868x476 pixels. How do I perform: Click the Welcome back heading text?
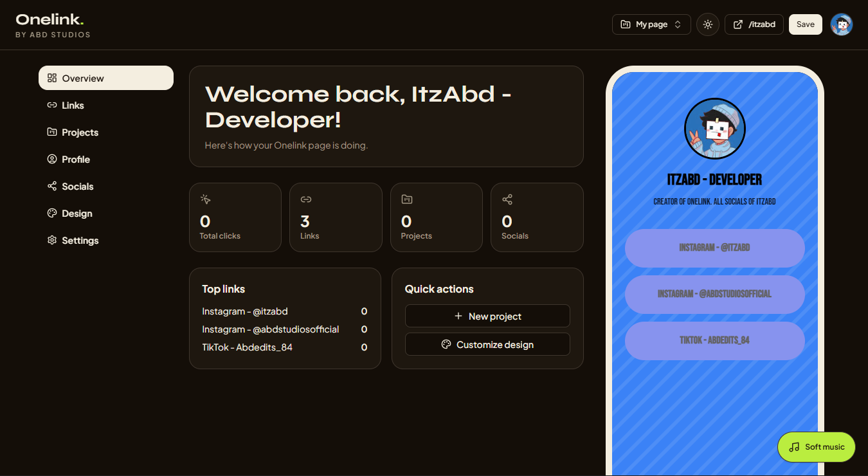pyautogui.click(x=358, y=107)
